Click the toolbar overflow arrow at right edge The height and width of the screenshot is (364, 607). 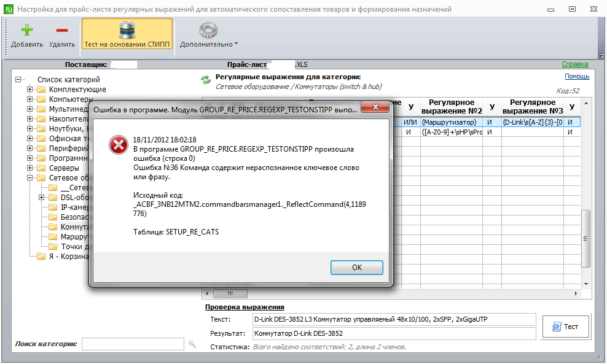pos(601,55)
